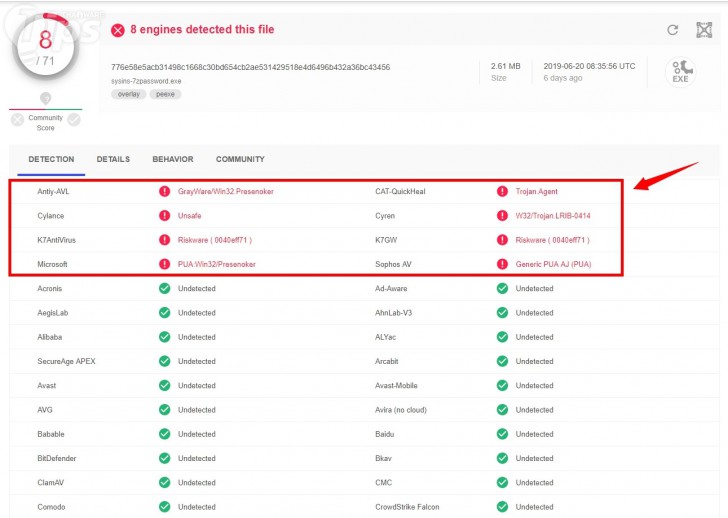The image size is (728, 518).
Task: Go to the Detection tab
Action: pyautogui.click(x=51, y=159)
